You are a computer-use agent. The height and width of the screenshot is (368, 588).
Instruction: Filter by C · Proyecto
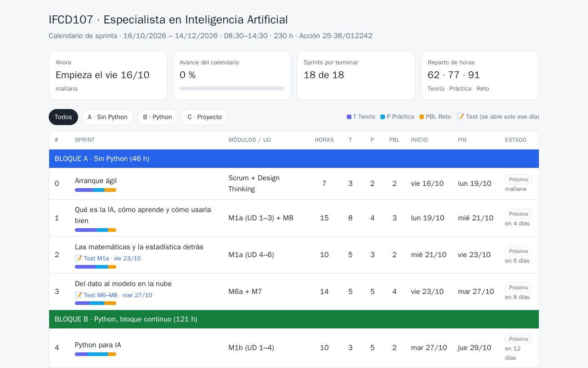[x=204, y=117]
